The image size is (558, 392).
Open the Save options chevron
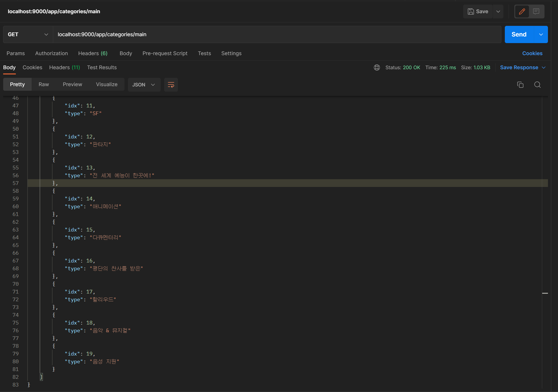pyautogui.click(x=498, y=11)
